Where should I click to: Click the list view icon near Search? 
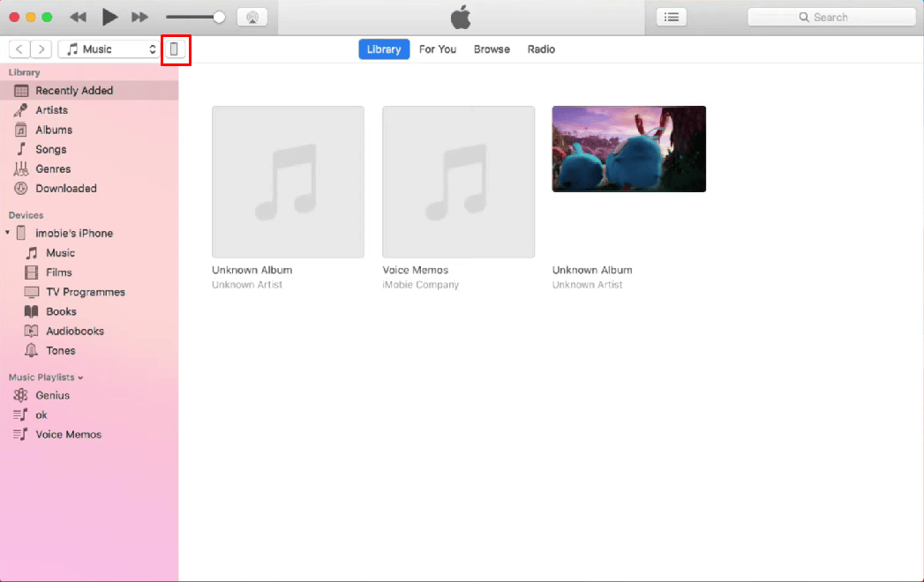[671, 16]
